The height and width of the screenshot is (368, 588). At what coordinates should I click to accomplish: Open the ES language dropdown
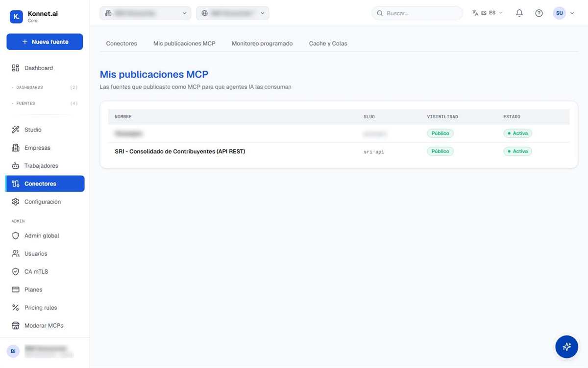488,13
